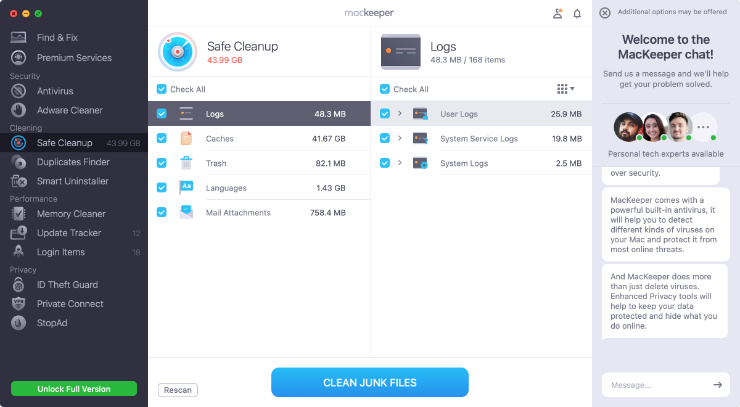Select the Languages 1.43 GB row
The height and width of the screenshot is (407, 740).
pos(259,187)
